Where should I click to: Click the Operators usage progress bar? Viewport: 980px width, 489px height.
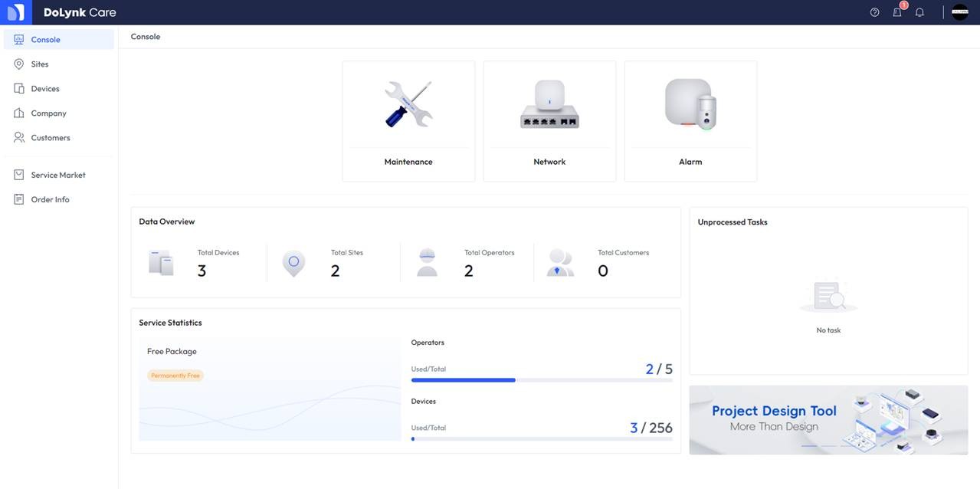541,380
